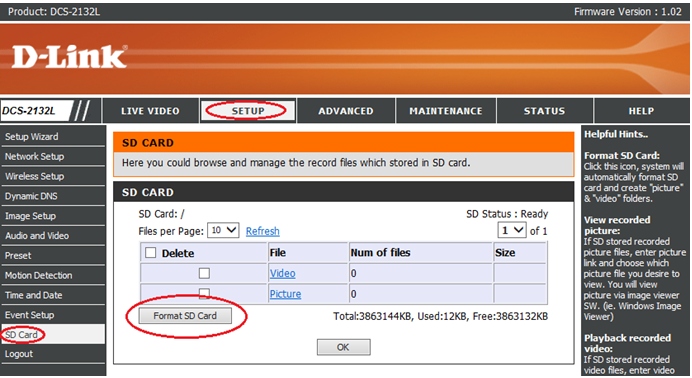Click the OK button
Image resolution: width=692 pixels, height=378 pixels.
pos(343,347)
